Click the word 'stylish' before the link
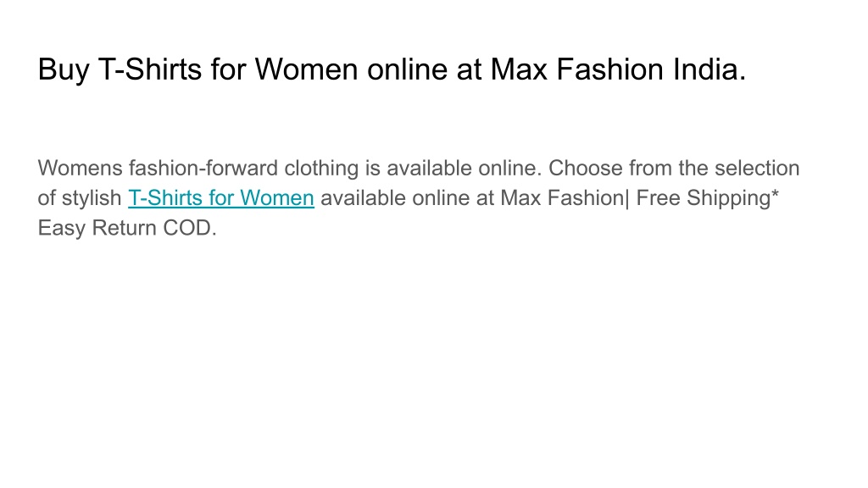The image size is (868, 488). (x=92, y=198)
